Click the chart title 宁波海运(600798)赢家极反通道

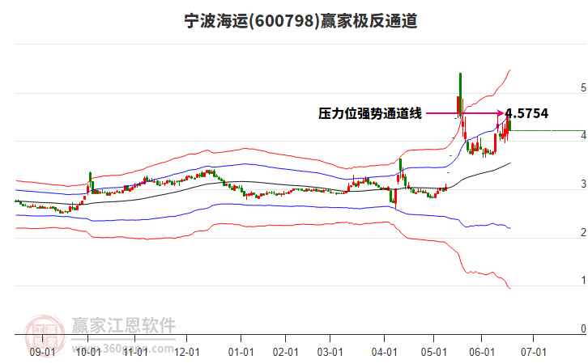(300, 21)
